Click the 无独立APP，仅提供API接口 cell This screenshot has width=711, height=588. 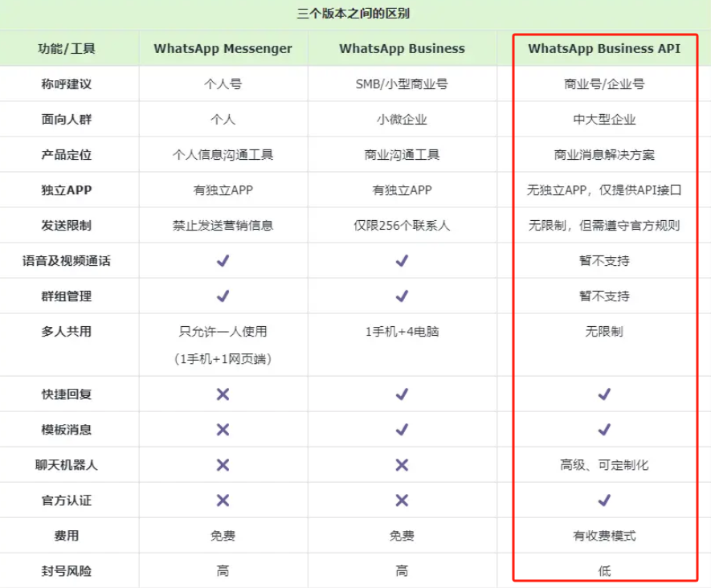point(604,190)
